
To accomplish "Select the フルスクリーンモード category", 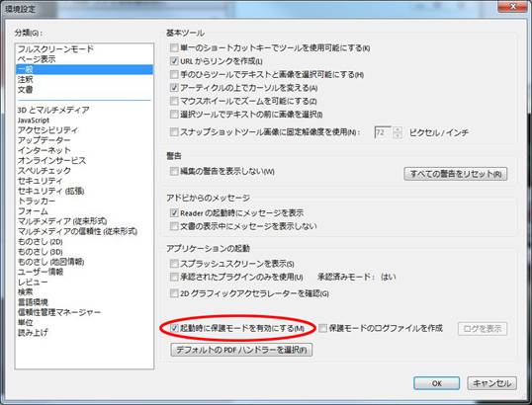I will (x=55, y=49).
